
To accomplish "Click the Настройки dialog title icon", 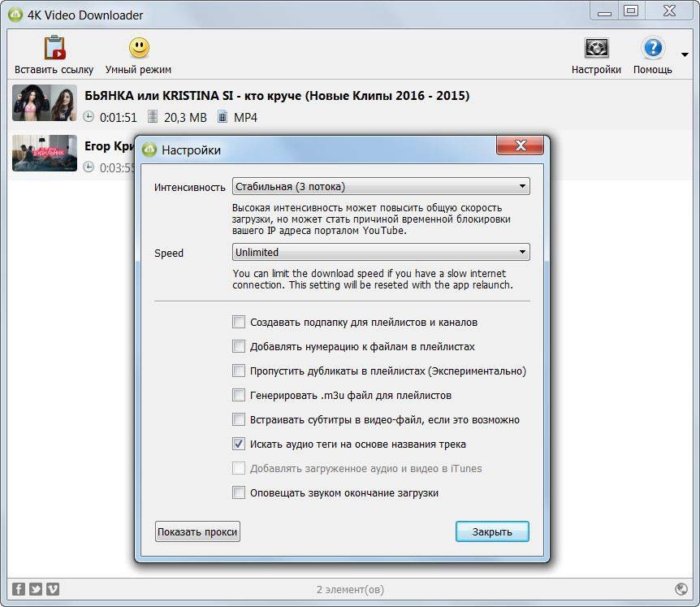I will [x=149, y=150].
